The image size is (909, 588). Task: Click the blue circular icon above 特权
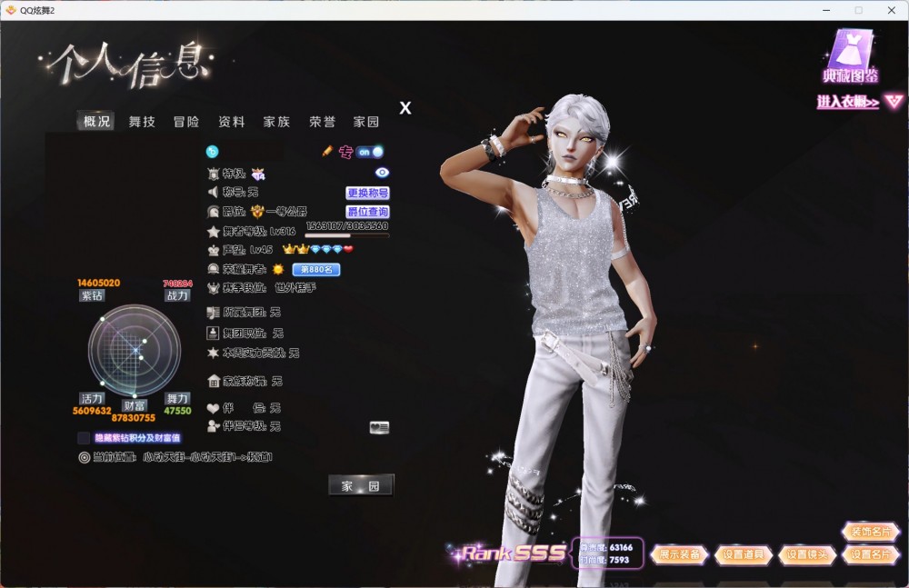(213, 151)
